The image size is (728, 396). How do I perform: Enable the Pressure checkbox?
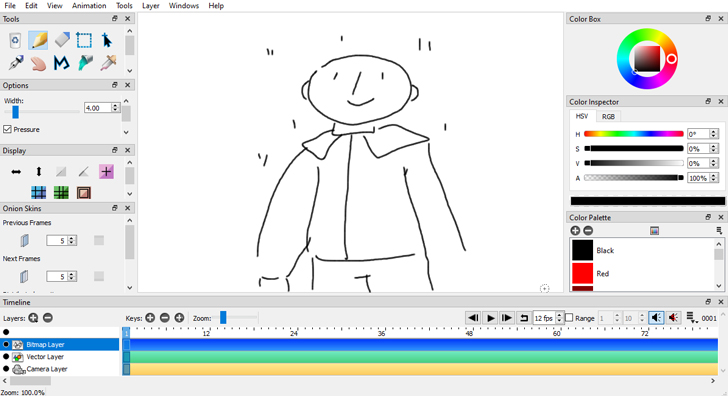coord(7,129)
